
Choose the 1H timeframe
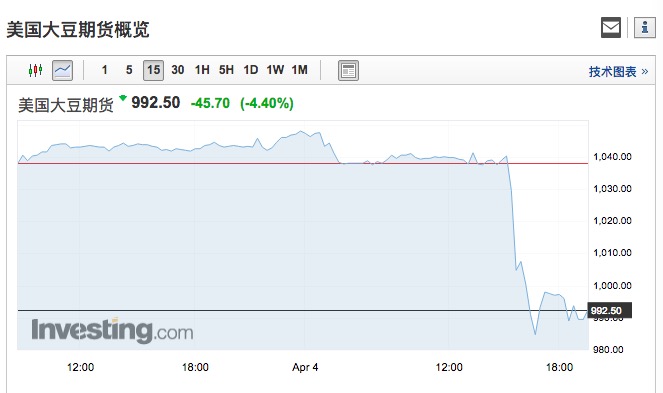tap(202, 70)
